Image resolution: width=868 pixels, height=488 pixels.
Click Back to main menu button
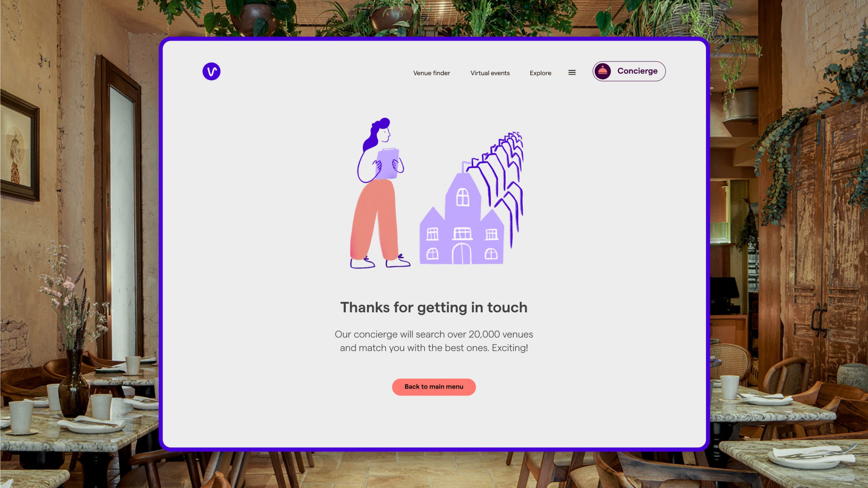[434, 387]
